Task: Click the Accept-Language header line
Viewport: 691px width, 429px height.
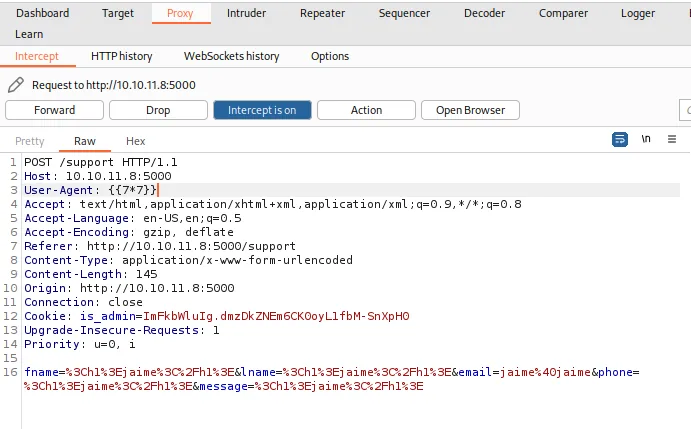Action: (133, 218)
